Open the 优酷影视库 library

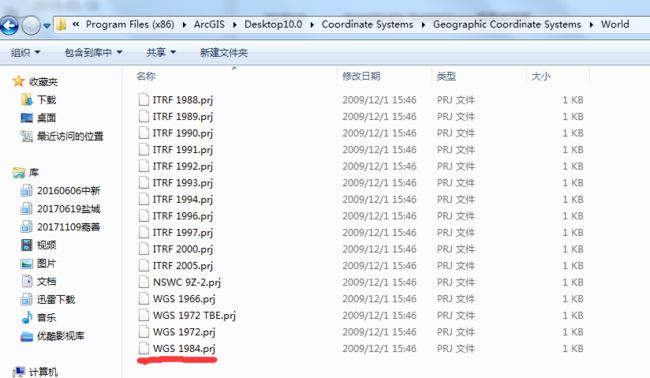tap(61, 336)
